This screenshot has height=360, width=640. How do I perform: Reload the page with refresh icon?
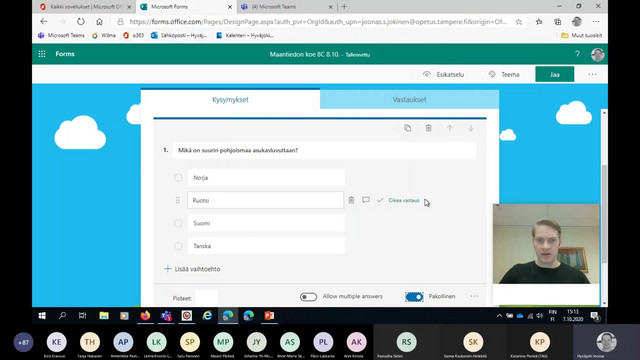coord(81,22)
